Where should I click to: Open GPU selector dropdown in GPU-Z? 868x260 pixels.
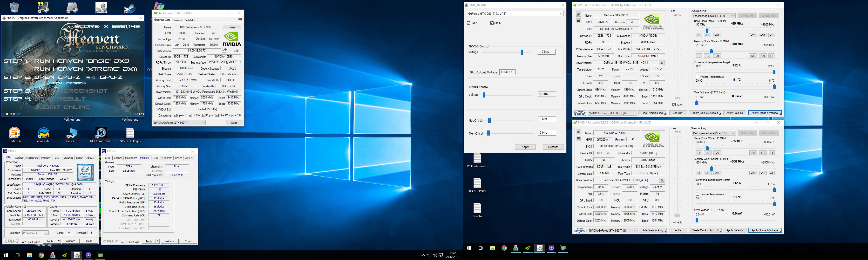click(x=179, y=123)
